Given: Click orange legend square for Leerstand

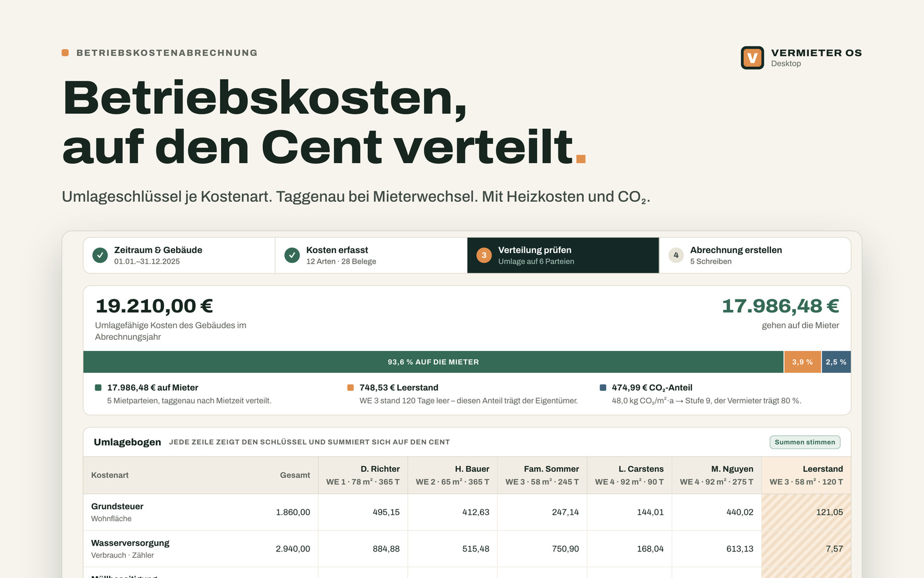Looking at the screenshot, I should (351, 388).
